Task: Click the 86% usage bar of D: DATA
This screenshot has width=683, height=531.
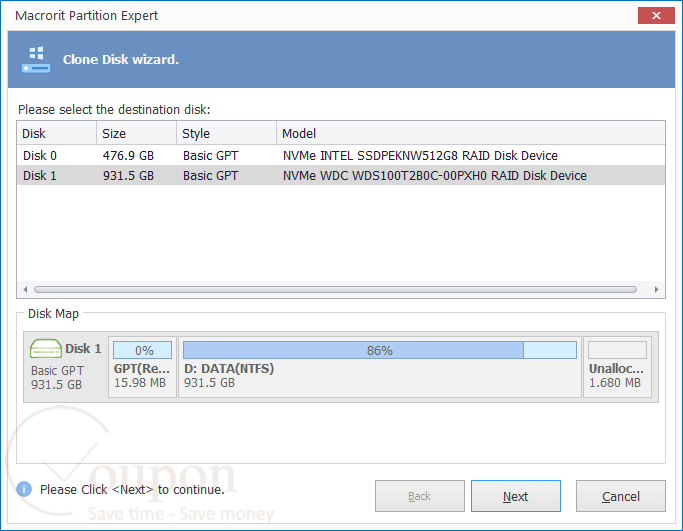Action: [380, 350]
